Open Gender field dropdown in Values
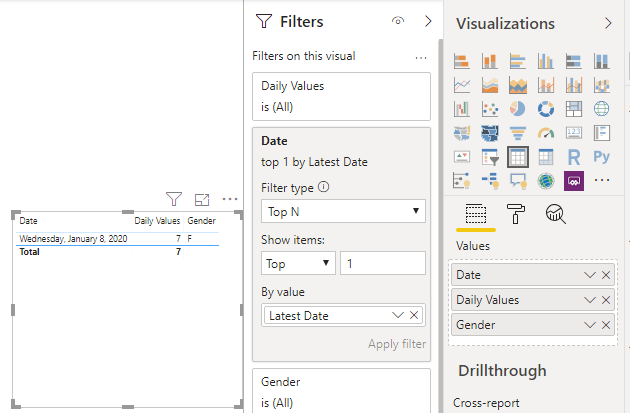 (589, 325)
